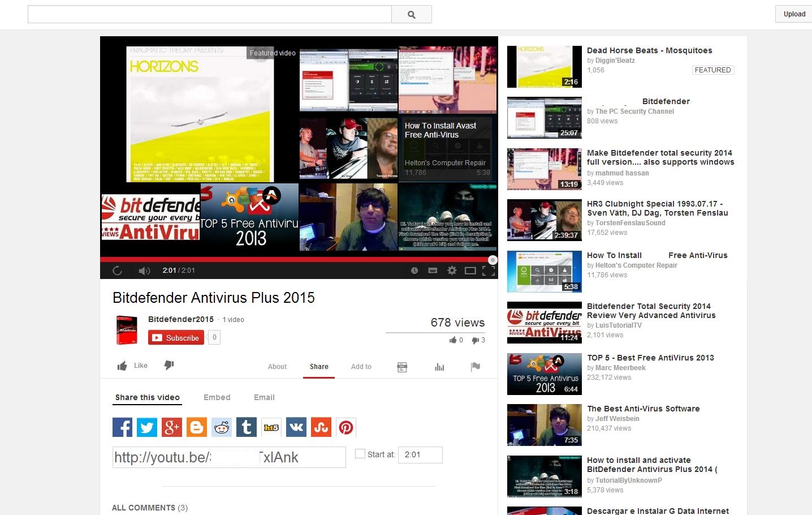Share the video on Facebook
This screenshot has height=515, width=812.
pos(122,427)
